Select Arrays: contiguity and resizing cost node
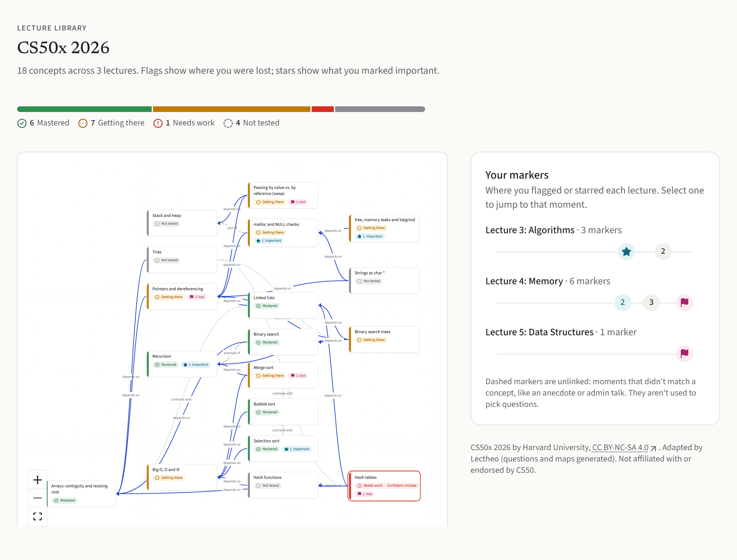 81,493
